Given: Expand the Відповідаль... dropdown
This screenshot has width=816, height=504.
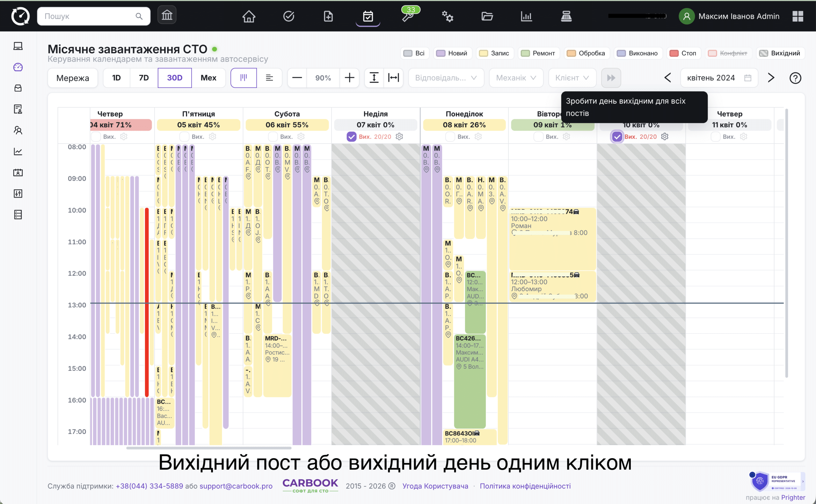Looking at the screenshot, I should tap(446, 78).
